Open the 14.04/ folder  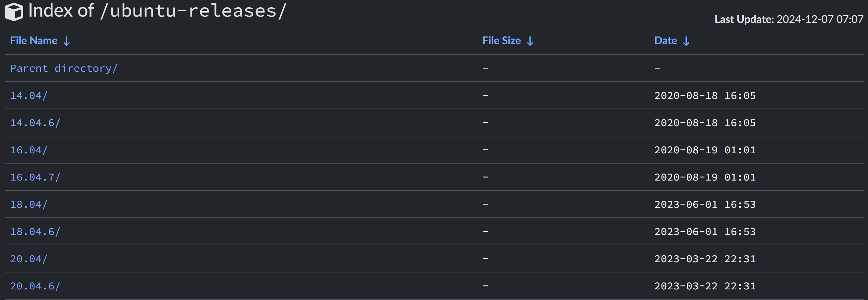pyautogui.click(x=29, y=96)
